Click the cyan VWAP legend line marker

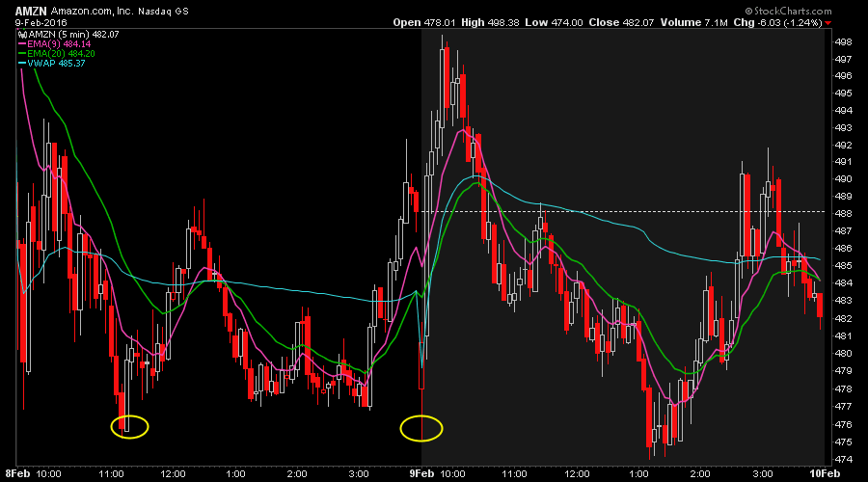[x=22, y=63]
